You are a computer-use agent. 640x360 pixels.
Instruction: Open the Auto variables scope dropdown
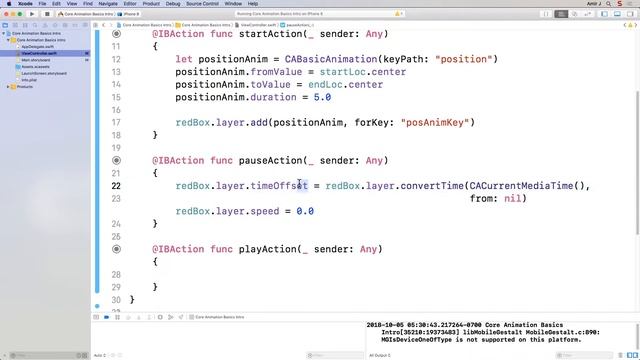[x=100, y=356]
